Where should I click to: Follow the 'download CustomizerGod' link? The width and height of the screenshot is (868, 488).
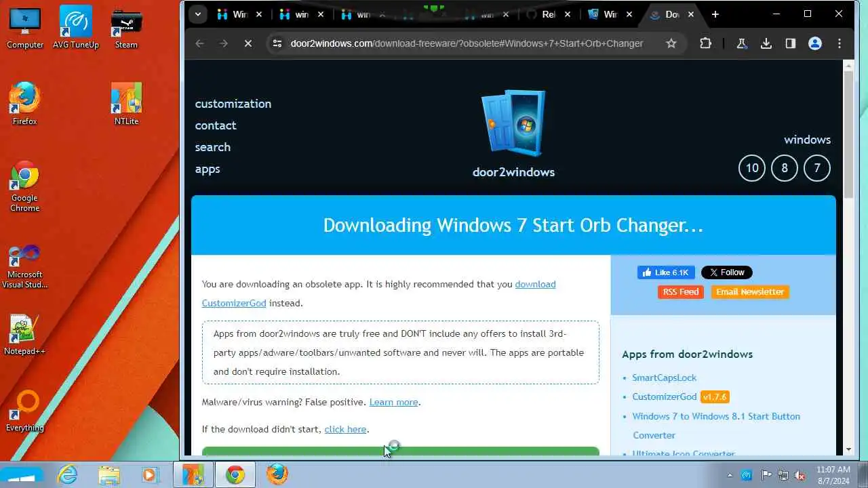(379, 293)
